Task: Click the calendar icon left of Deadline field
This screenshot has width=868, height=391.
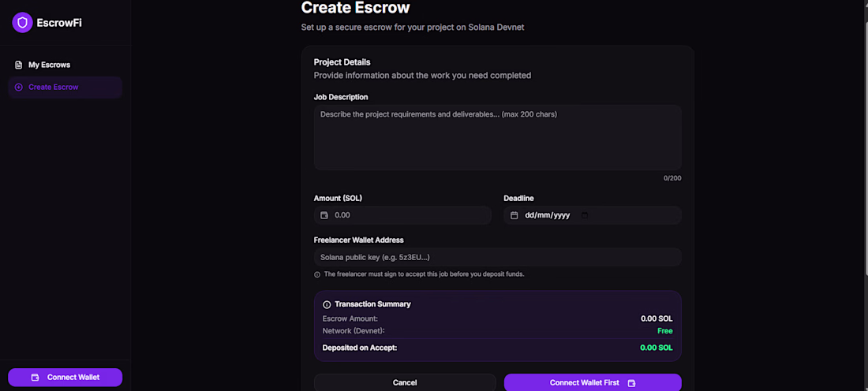Action: point(514,215)
